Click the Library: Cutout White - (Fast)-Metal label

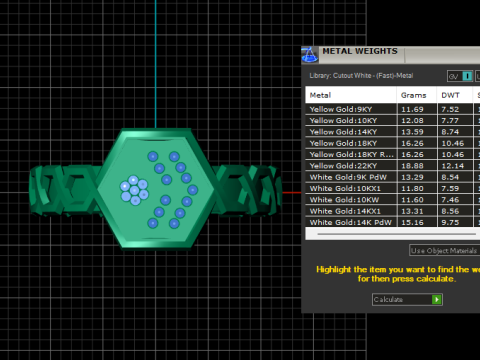[361, 76]
